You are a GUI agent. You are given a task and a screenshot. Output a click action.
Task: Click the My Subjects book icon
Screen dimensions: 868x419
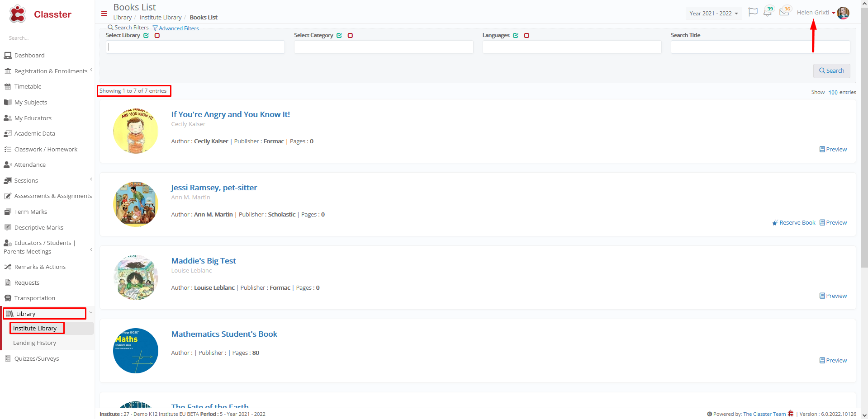coord(8,102)
